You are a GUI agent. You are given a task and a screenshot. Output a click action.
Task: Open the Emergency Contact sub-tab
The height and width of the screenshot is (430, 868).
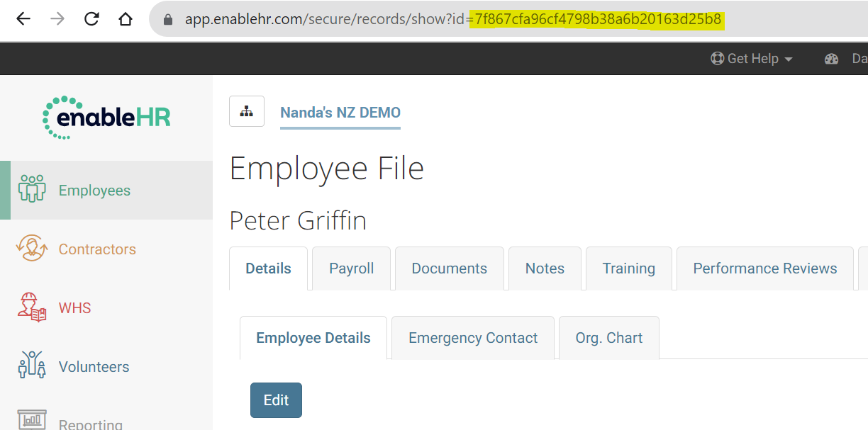click(x=473, y=338)
